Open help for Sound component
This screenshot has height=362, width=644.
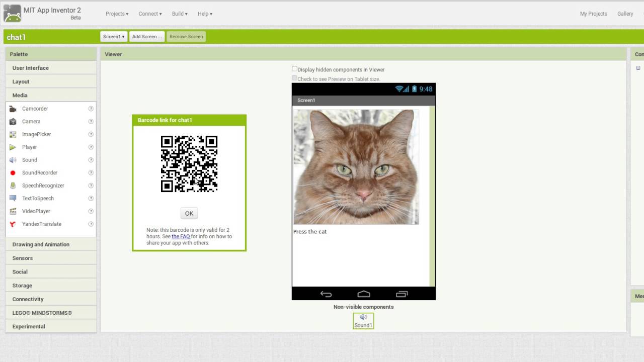[91, 160]
